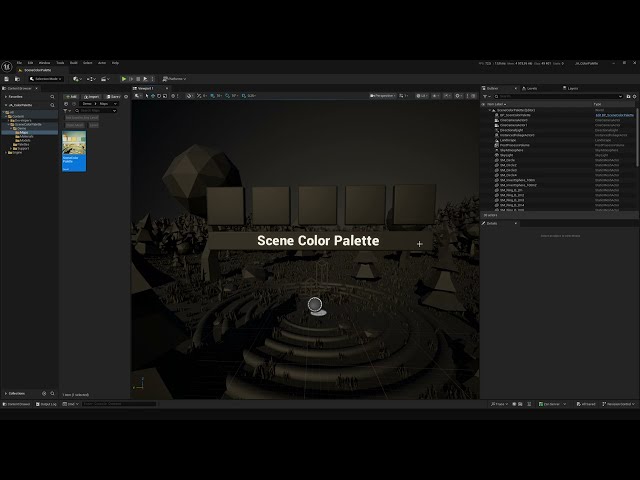Expand the Support folder

(11, 149)
